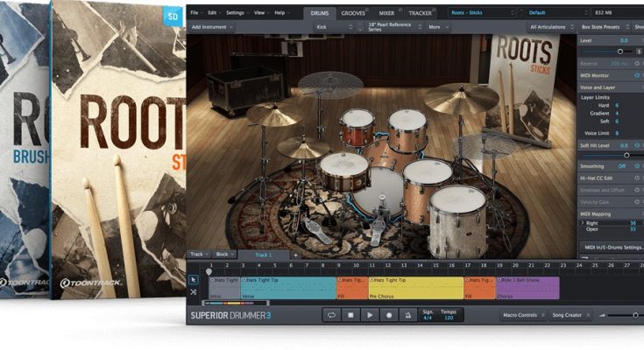Image resolution: width=644 pixels, height=350 pixels.
Task: Select the scissors cut tool
Action: pos(194,291)
